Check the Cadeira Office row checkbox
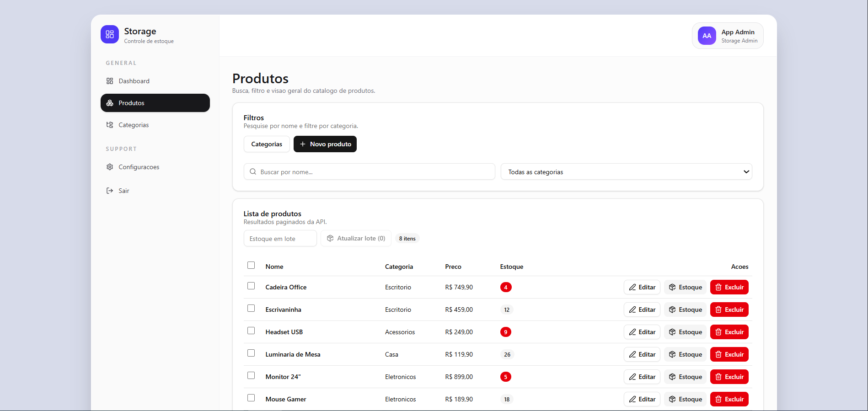The height and width of the screenshot is (411, 868). pos(251,286)
